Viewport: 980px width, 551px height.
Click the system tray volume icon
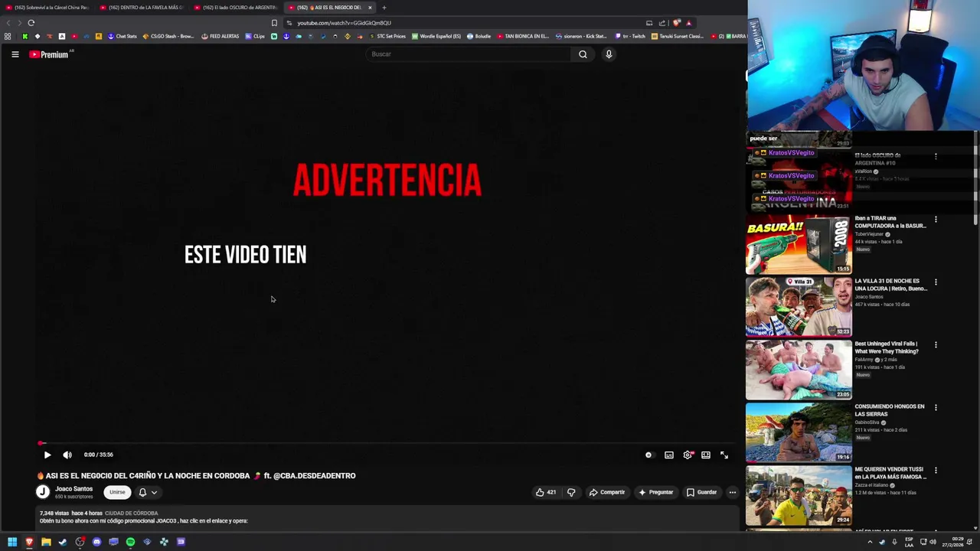933,542
